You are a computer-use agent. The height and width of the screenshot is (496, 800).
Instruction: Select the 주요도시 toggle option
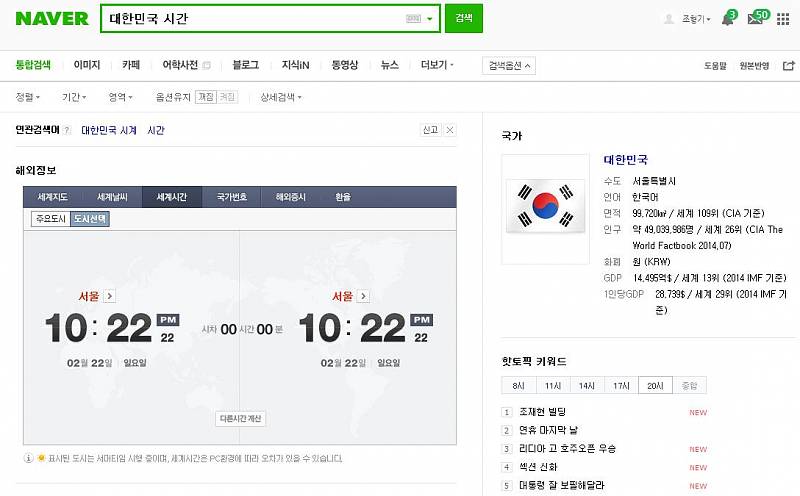50,218
